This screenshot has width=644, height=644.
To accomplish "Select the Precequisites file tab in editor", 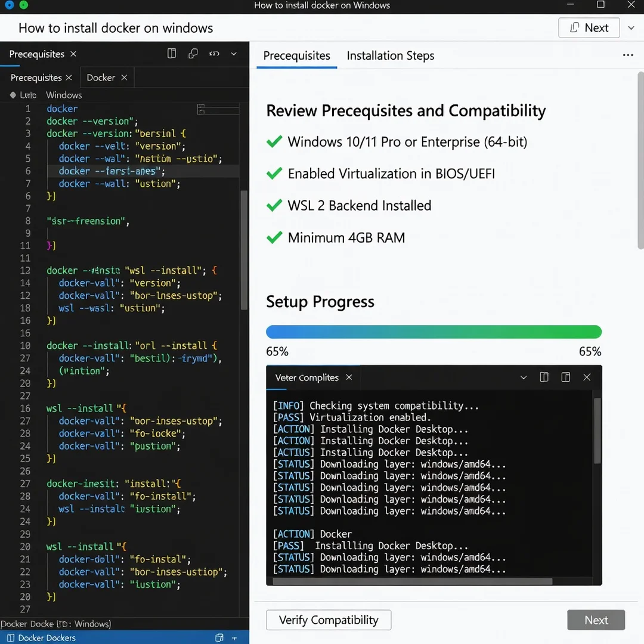I will tap(36, 78).
